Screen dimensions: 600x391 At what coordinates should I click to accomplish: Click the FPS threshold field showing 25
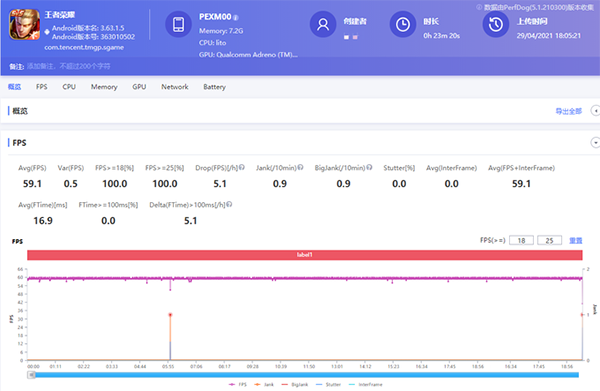(549, 240)
